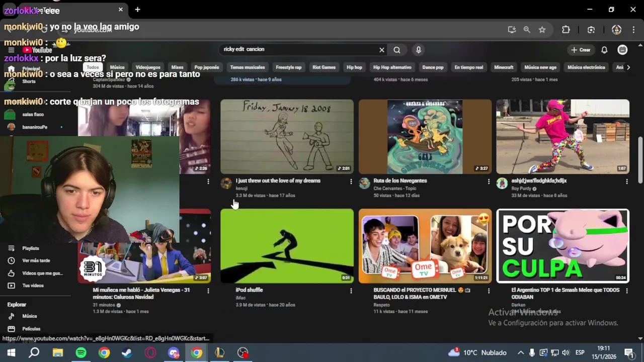
Task: Select the Minecraft filter chip
Action: 504,67
